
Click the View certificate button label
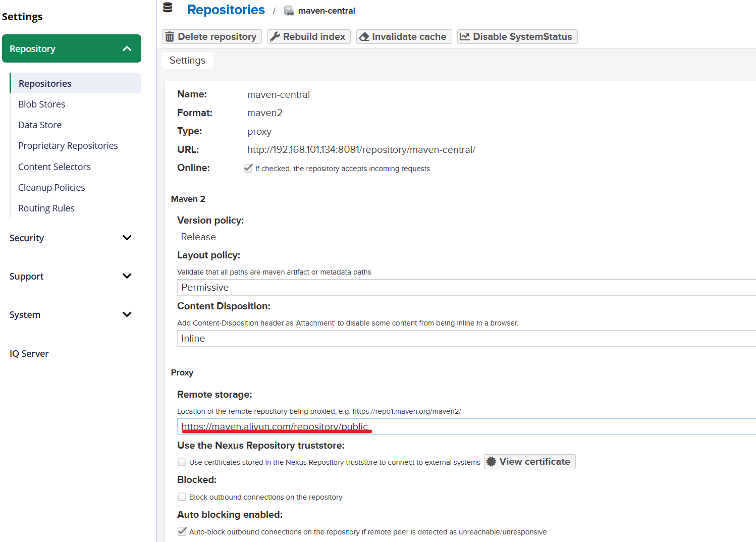click(534, 461)
